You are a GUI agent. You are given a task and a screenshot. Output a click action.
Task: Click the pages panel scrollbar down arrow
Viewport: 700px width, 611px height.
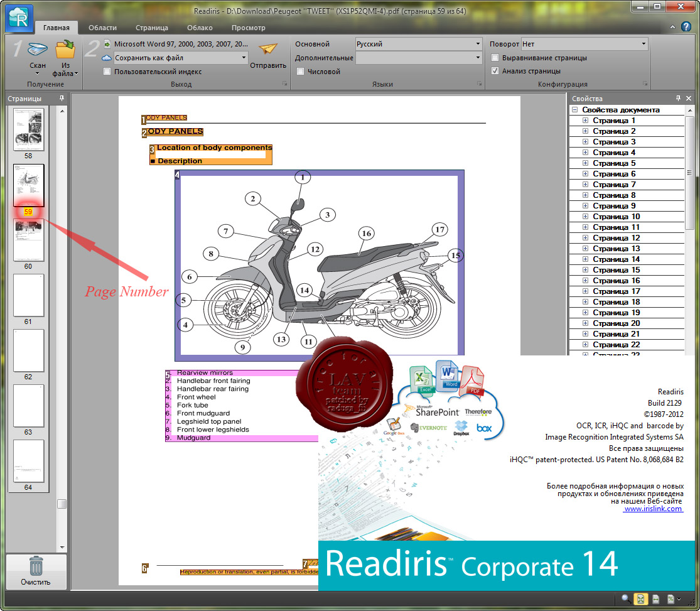pos(62,547)
